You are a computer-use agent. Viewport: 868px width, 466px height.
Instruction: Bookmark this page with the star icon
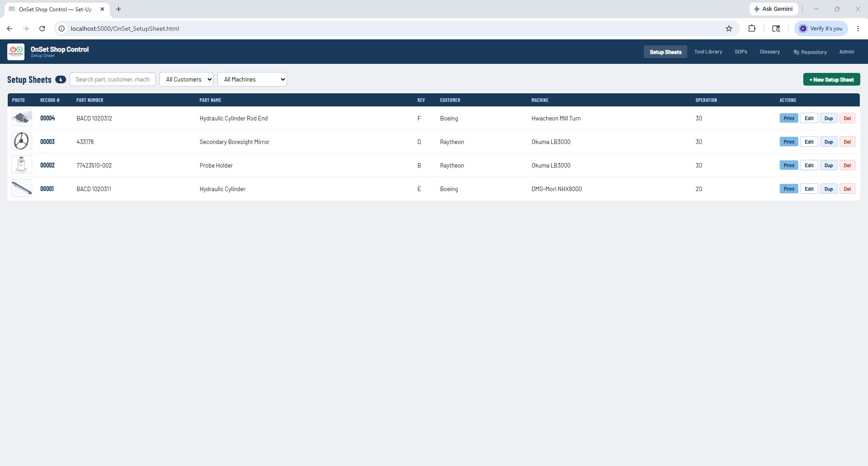tap(729, 29)
